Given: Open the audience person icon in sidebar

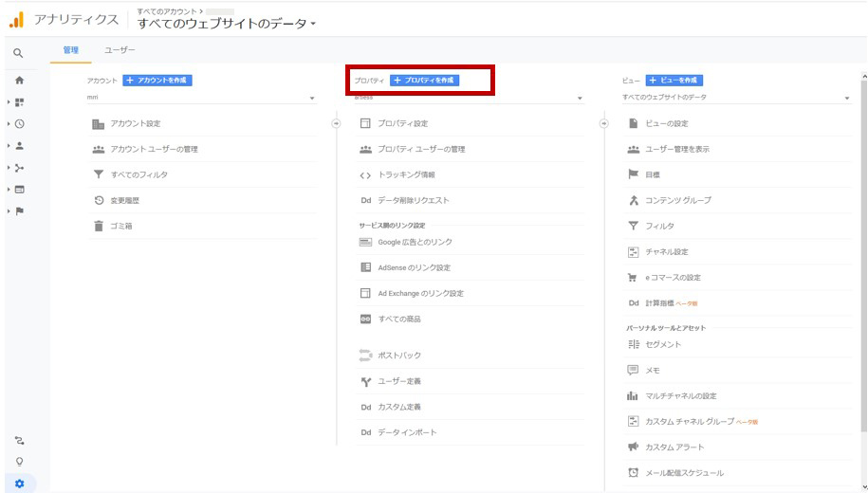Looking at the screenshot, I should click(20, 146).
